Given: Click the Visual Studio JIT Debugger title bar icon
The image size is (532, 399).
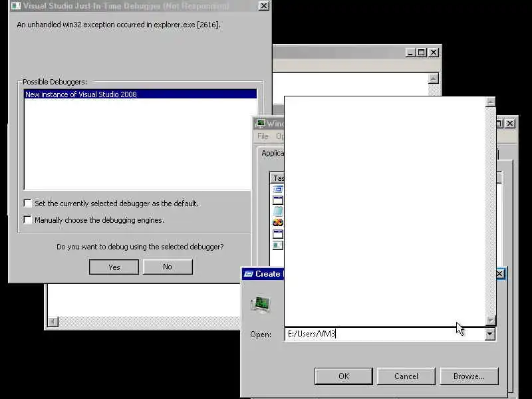Looking at the screenshot, I should tap(16, 6).
